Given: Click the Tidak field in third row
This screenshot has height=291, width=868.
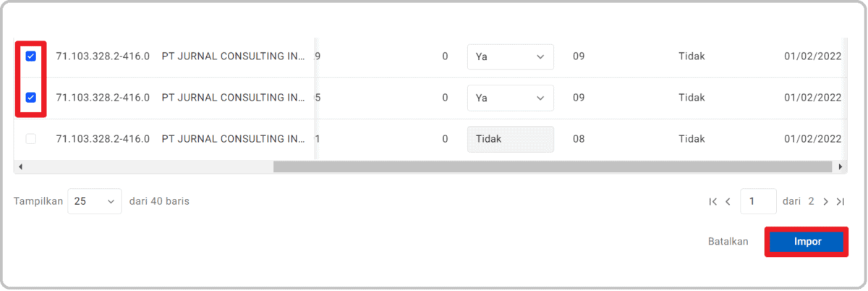Looking at the screenshot, I should [x=510, y=139].
